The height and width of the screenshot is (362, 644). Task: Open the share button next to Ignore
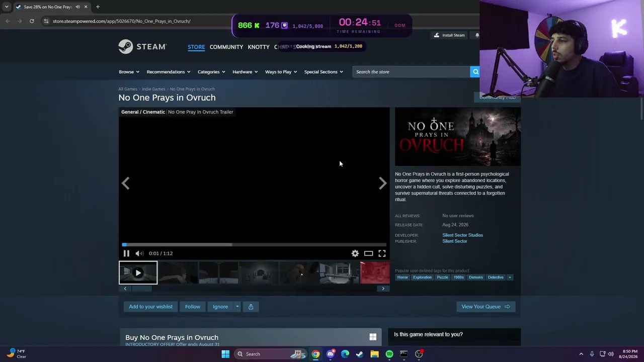click(x=251, y=307)
